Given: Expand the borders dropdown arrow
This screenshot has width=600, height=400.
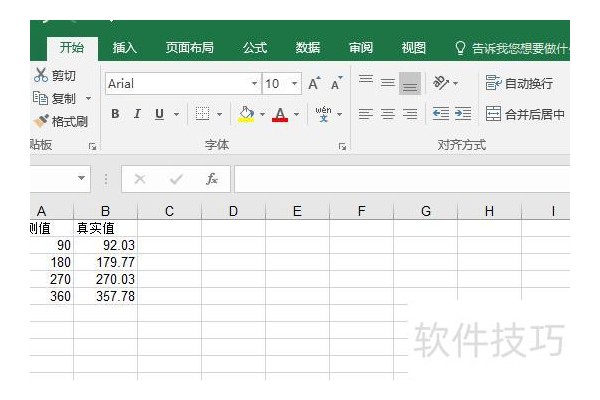Looking at the screenshot, I should pyautogui.click(x=219, y=114).
